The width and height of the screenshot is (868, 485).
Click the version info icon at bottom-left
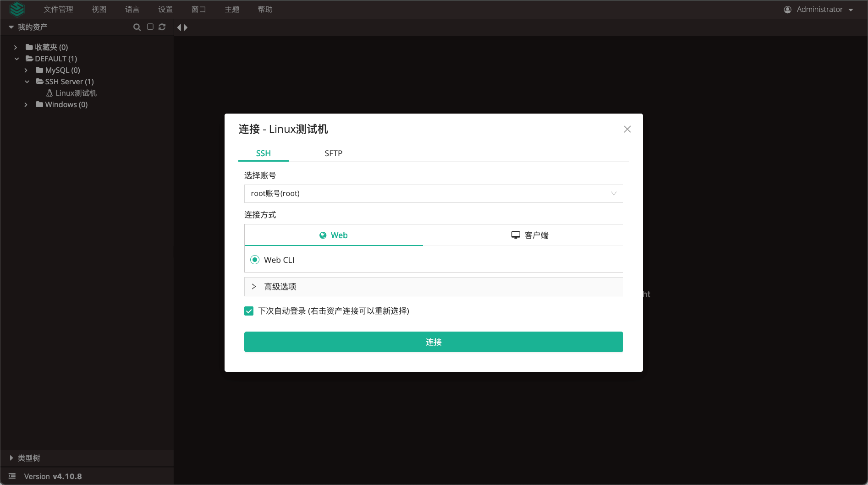click(11, 476)
